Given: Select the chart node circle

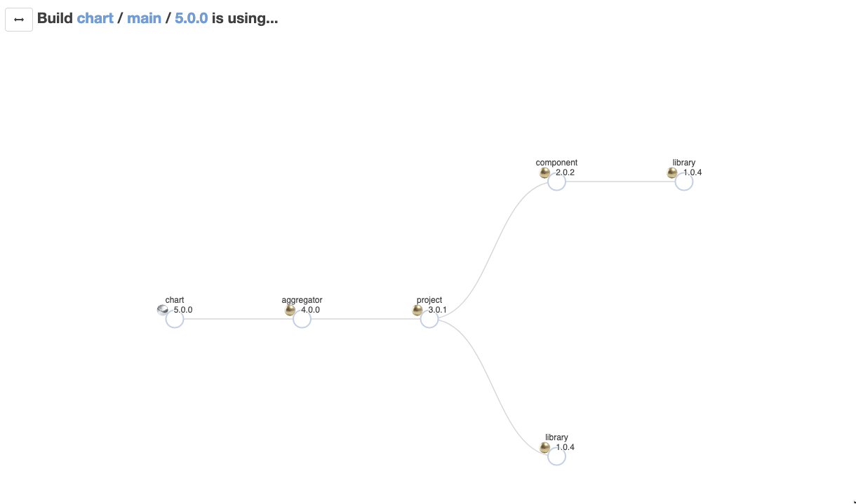Looking at the screenshot, I should (175, 319).
